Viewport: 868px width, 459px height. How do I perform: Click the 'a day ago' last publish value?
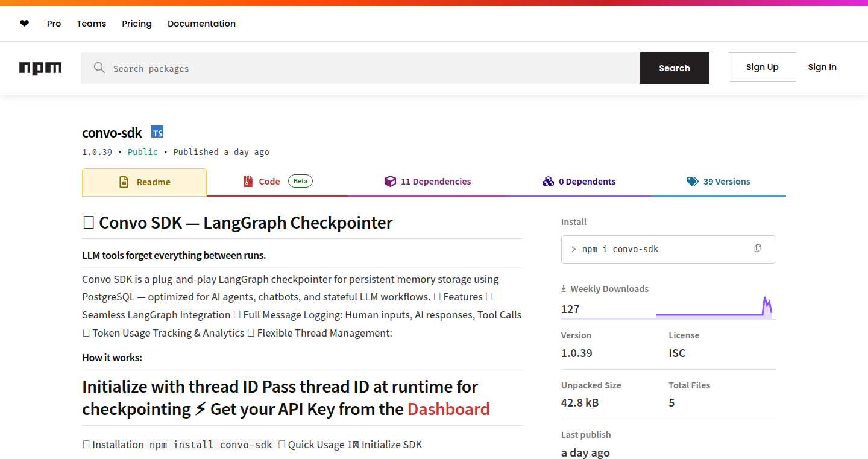585,453
